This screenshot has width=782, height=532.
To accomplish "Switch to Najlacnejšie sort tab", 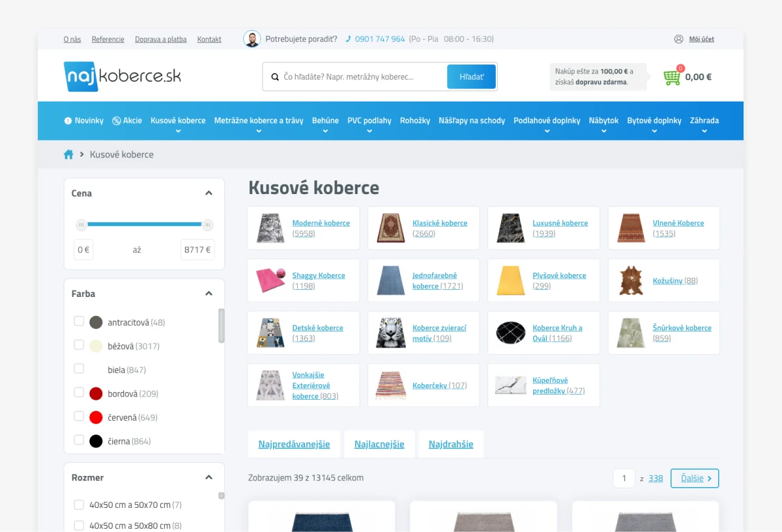I will pyautogui.click(x=379, y=444).
